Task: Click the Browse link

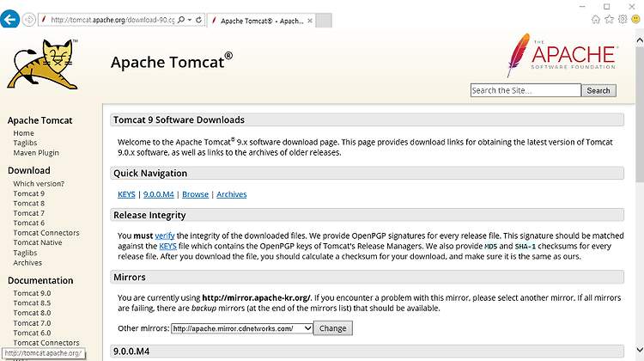Action: (x=196, y=194)
